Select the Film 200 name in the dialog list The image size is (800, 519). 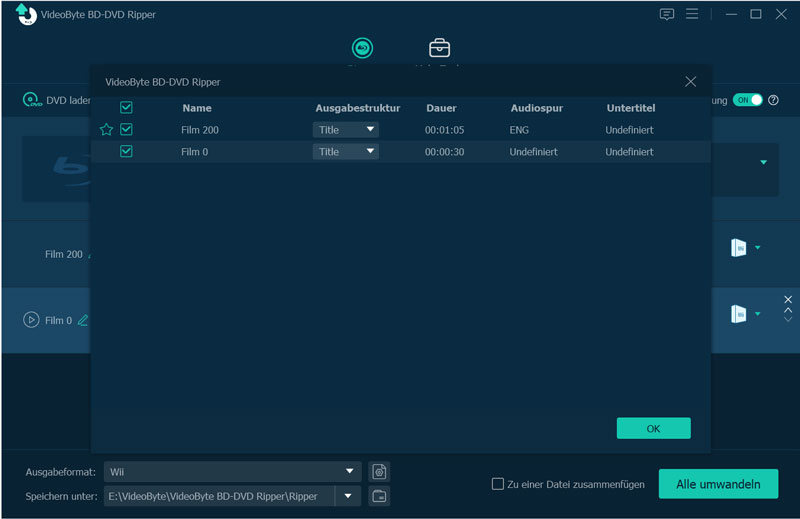point(199,130)
